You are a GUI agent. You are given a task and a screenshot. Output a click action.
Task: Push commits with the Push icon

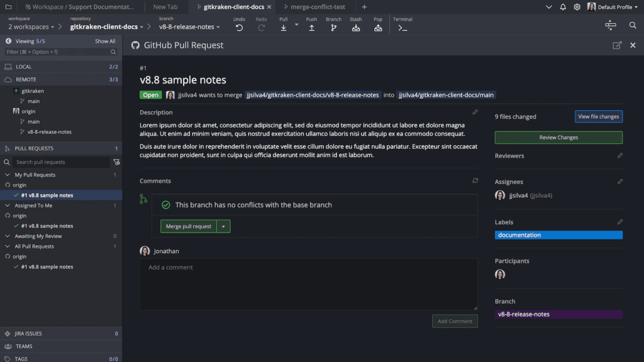[x=312, y=28]
